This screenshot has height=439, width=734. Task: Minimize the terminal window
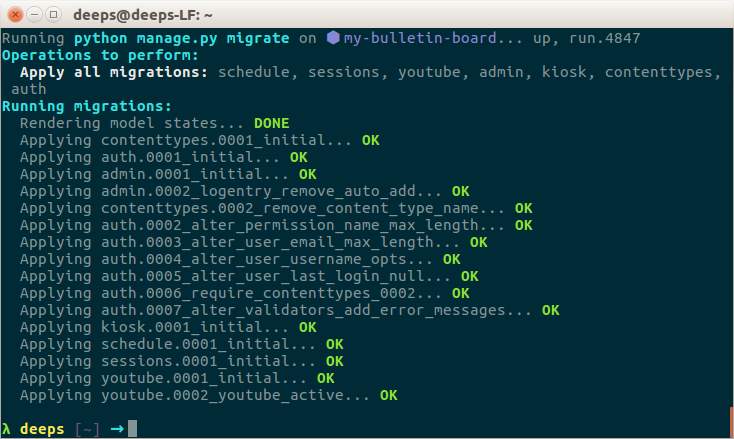[35, 15]
